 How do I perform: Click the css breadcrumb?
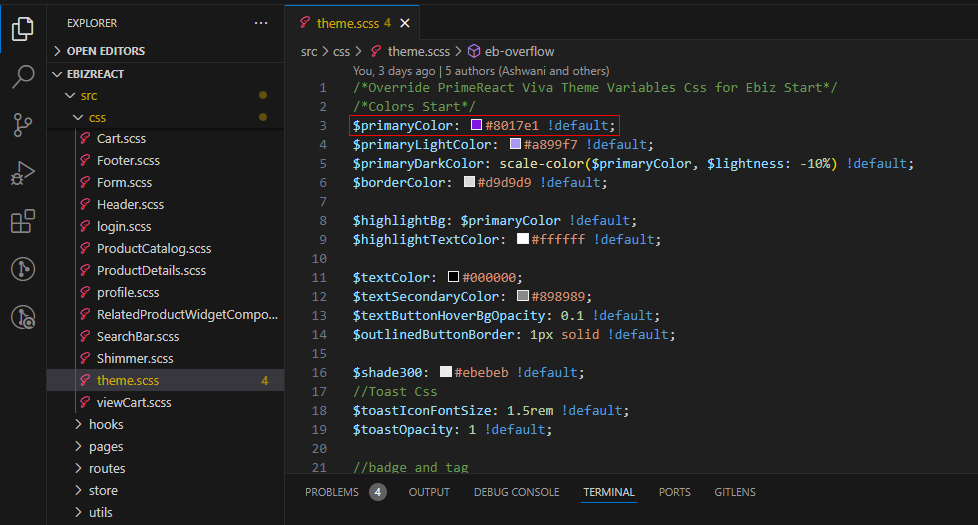341,51
